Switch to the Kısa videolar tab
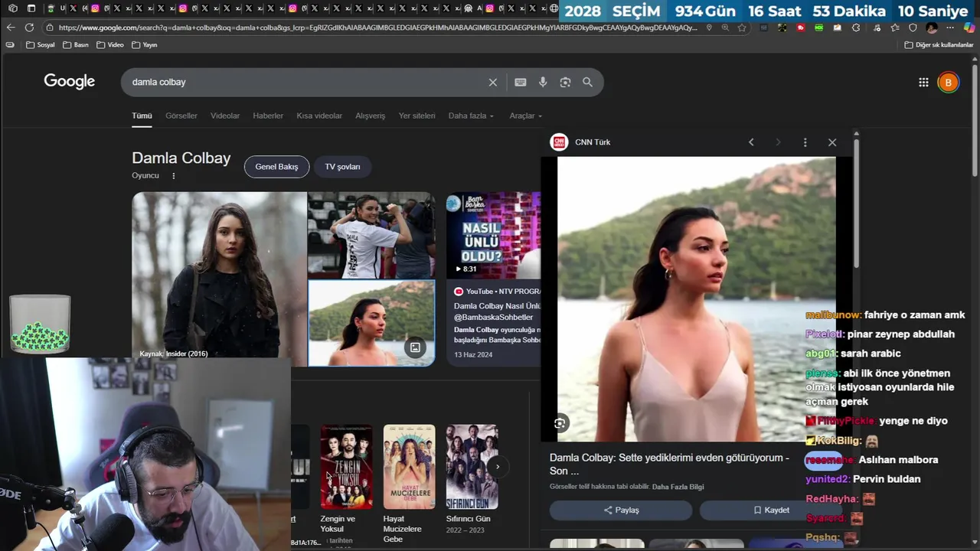This screenshot has height=551, width=980. pyautogui.click(x=319, y=116)
